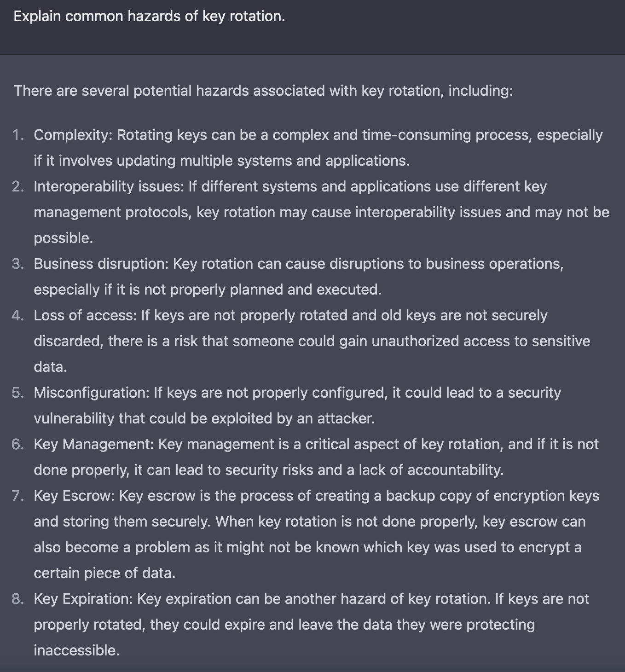
Task: Click the intro sentence 'There are several potential hazards'
Action: tap(263, 91)
